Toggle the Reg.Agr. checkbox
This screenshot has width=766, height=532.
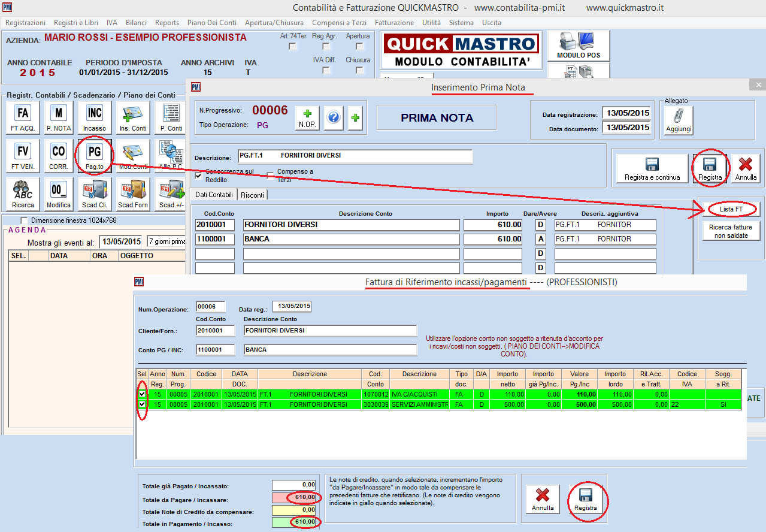[326, 46]
